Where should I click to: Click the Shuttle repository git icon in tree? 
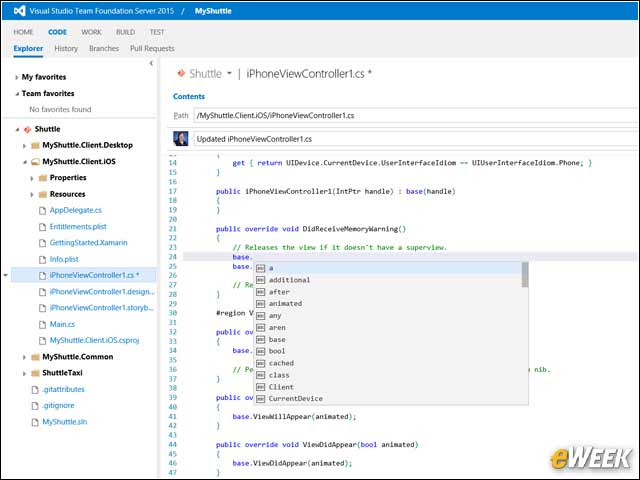[x=27, y=129]
